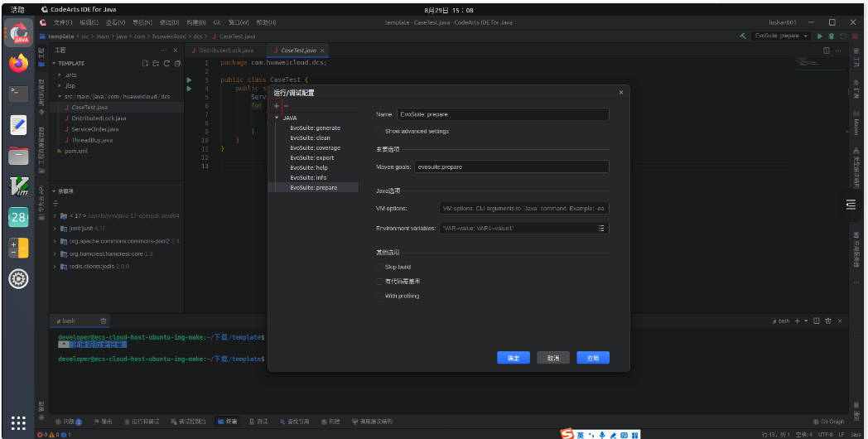
Task: Delete bash terminal with trash icon on tab
Action: [x=104, y=321]
